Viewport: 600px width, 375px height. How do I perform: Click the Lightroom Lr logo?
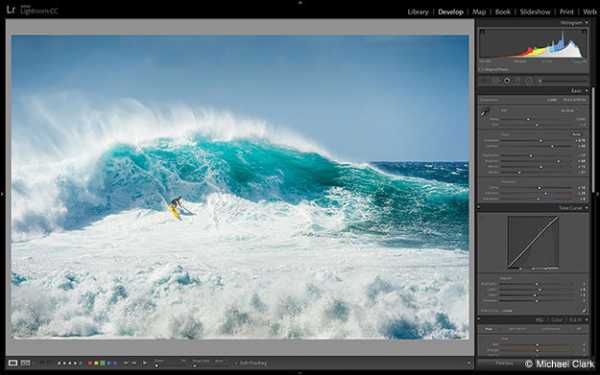11,10
